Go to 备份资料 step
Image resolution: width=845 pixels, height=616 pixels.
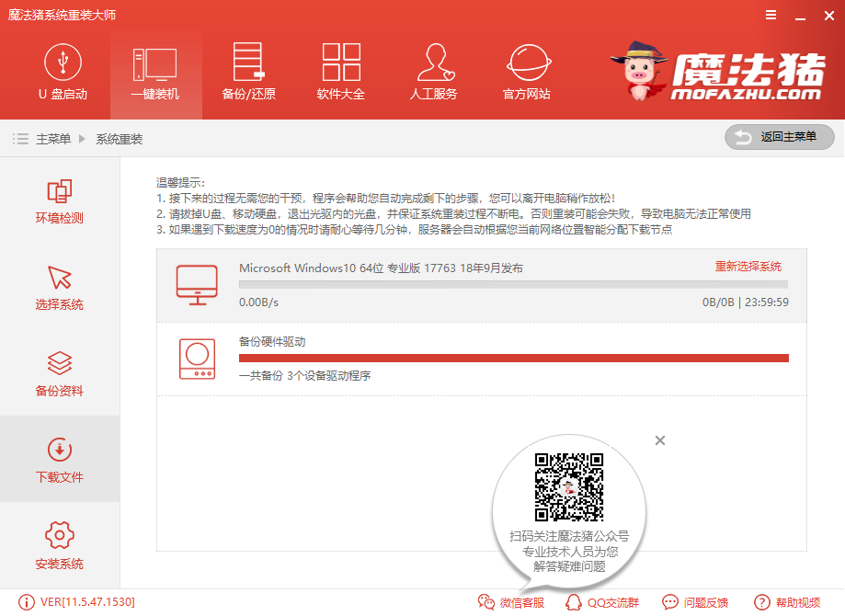click(58, 373)
